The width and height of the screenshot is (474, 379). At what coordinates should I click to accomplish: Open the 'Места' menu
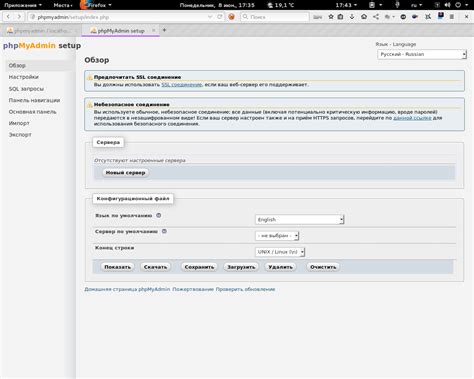pyautogui.click(x=63, y=5)
